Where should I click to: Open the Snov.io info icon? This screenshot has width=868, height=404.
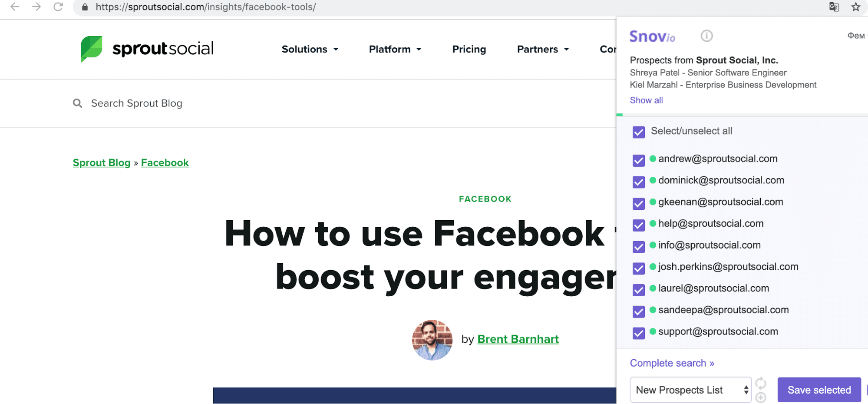coord(707,36)
